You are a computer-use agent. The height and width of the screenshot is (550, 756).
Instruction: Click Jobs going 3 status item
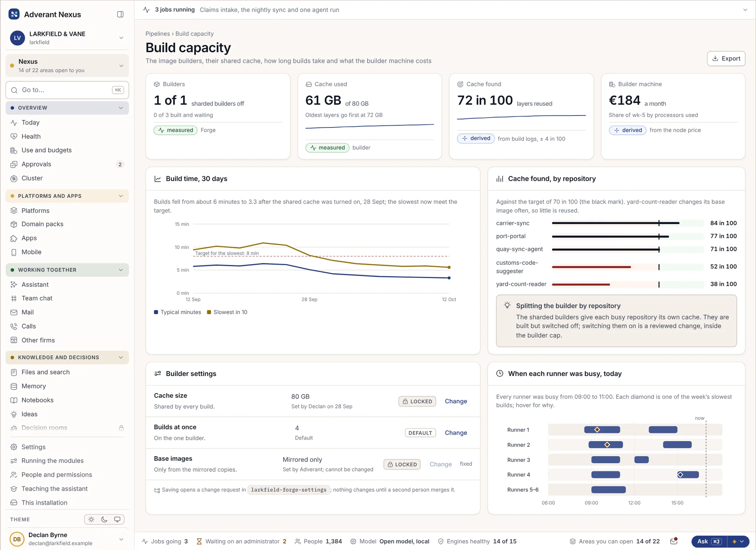click(x=165, y=542)
